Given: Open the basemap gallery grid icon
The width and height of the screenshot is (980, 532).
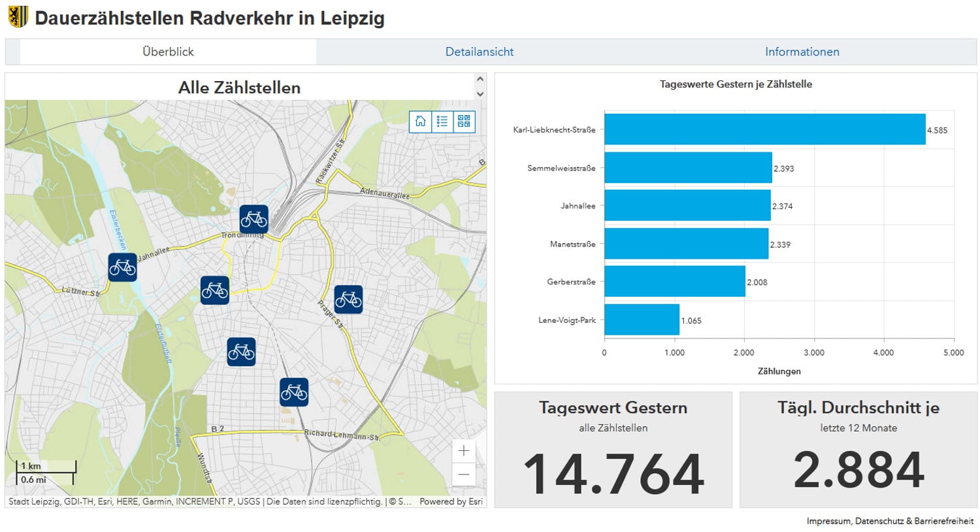Looking at the screenshot, I should point(464,122).
